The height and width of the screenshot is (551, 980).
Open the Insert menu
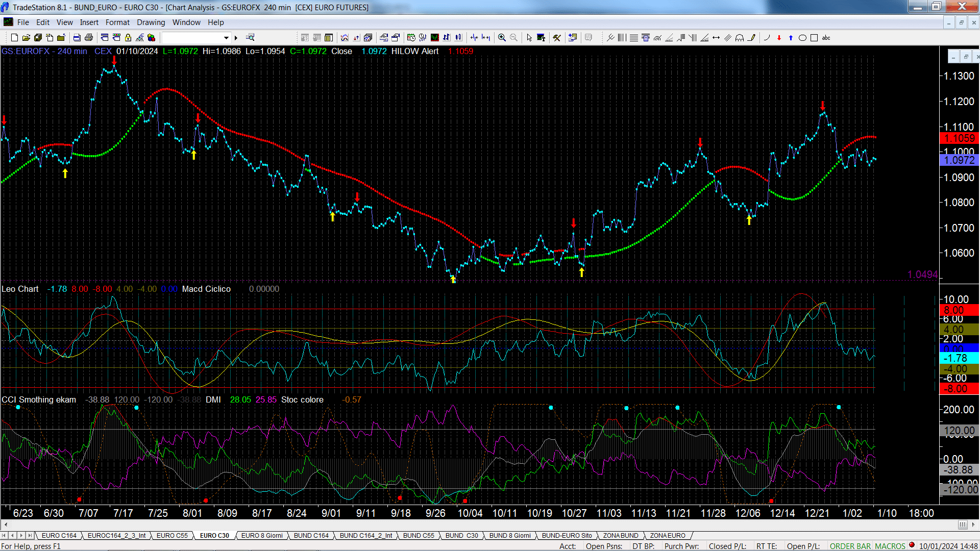pos(89,22)
